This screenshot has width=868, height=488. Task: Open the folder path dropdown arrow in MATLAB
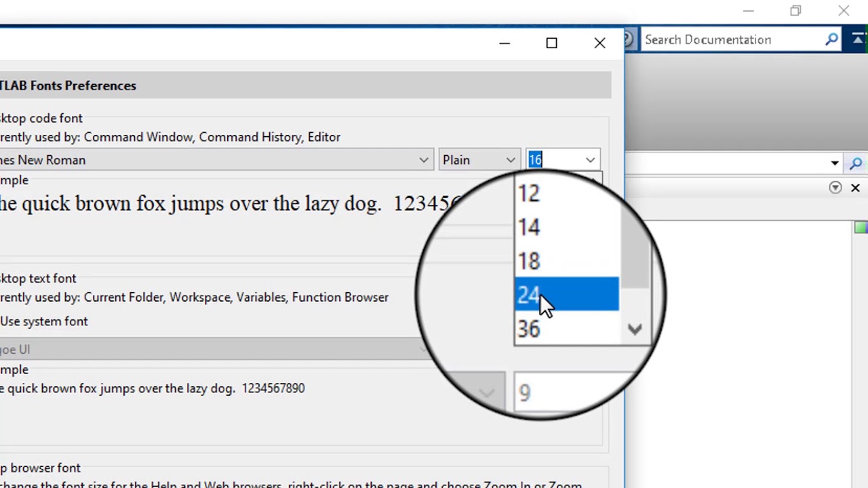[x=835, y=163]
